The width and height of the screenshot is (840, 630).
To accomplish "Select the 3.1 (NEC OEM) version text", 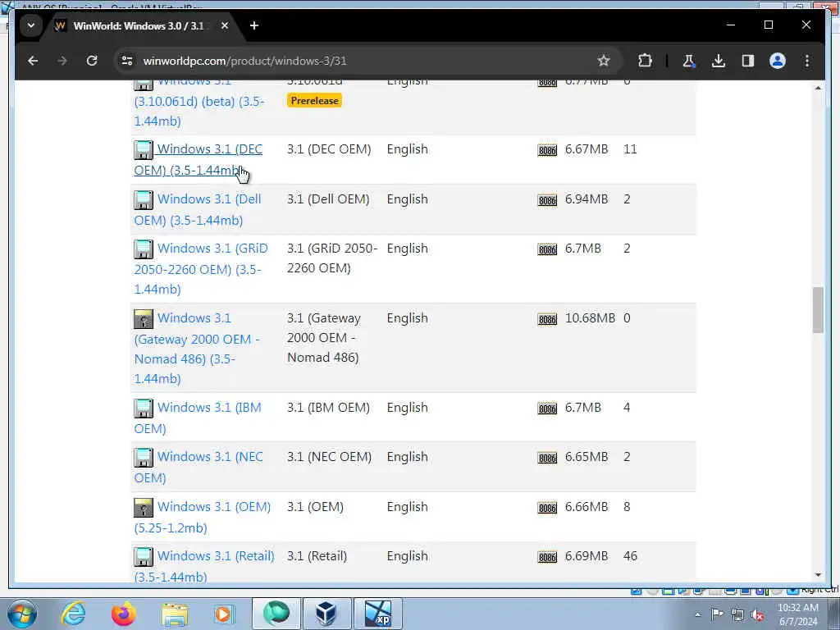I will 329,456.
